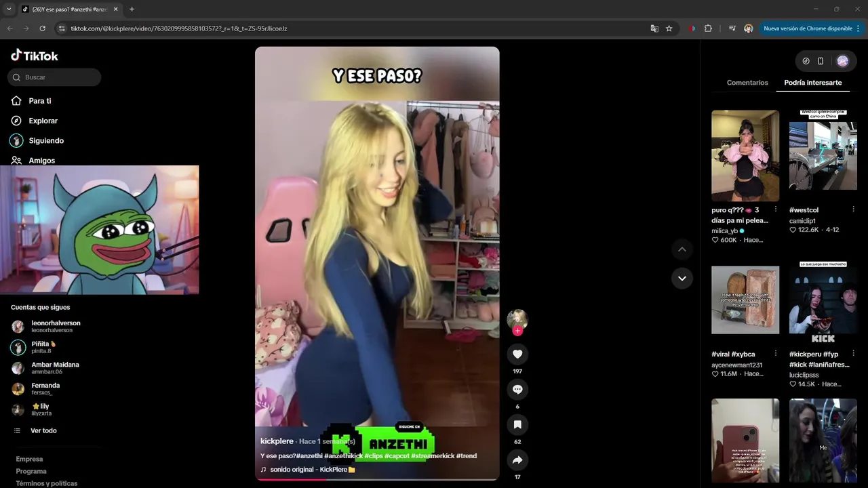This screenshot has width=868, height=488.
Task: Open comments via the speech bubble icon
Action: pyautogui.click(x=517, y=389)
